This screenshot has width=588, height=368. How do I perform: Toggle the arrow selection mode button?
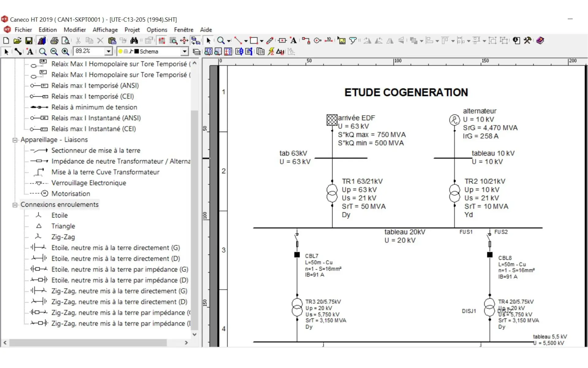[208, 41]
